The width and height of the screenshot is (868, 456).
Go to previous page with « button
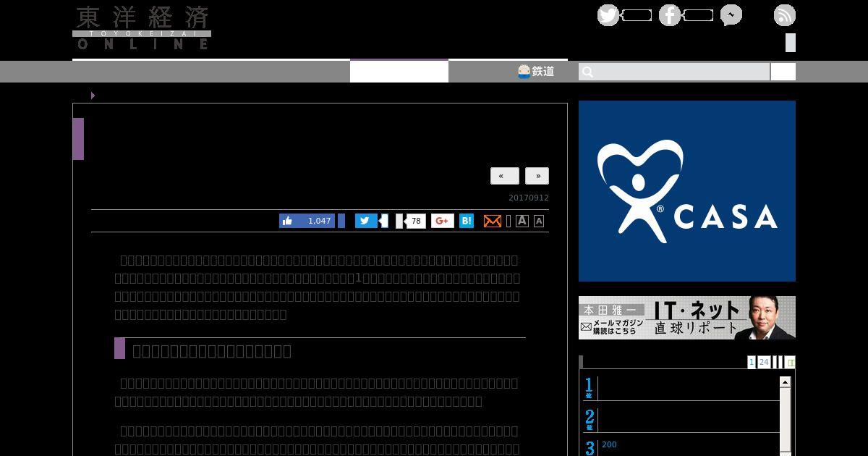click(504, 176)
